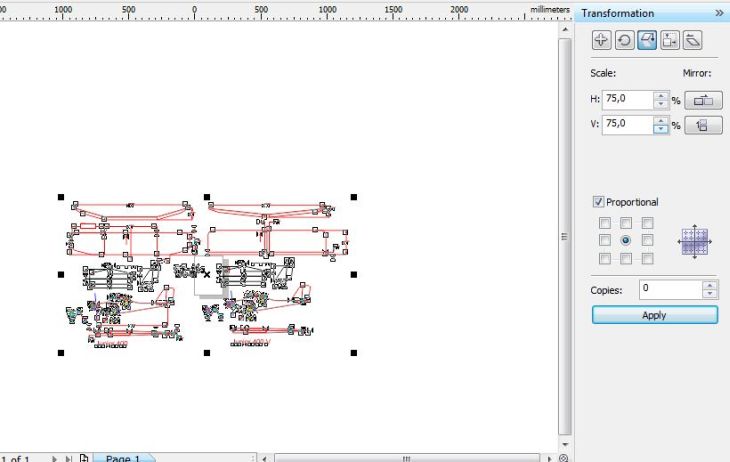Uncheck the Proportional checkbox
This screenshot has width=730, height=462.
[x=598, y=202]
